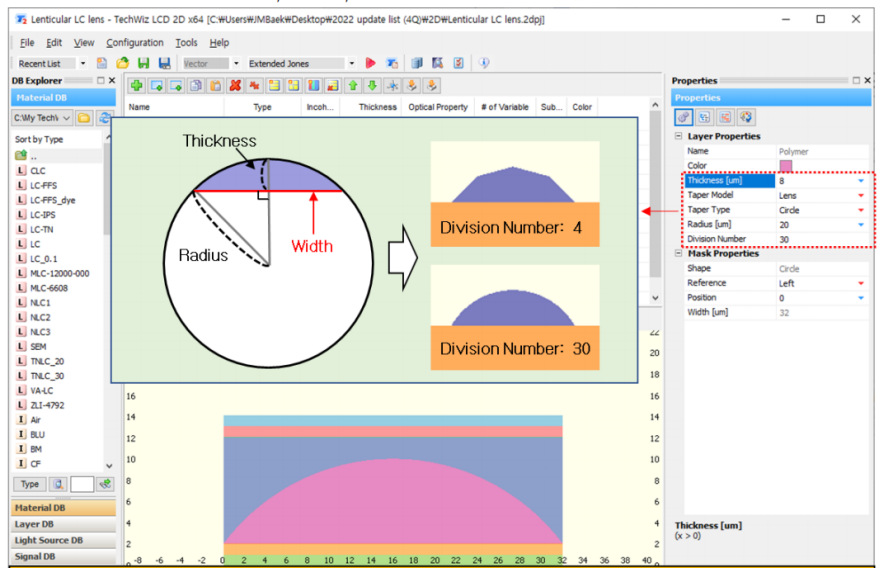Open the Recent List dropdown
The height and width of the screenshot is (568, 879).
coord(82,63)
